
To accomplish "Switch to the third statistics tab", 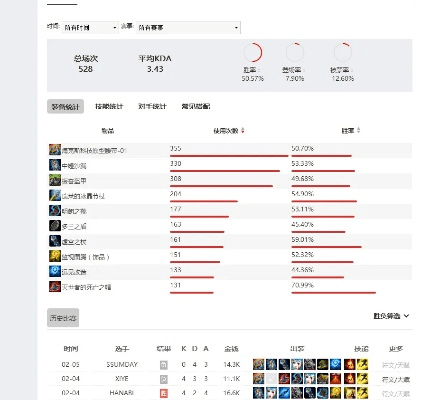I will pyautogui.click(x=152, y=106).
